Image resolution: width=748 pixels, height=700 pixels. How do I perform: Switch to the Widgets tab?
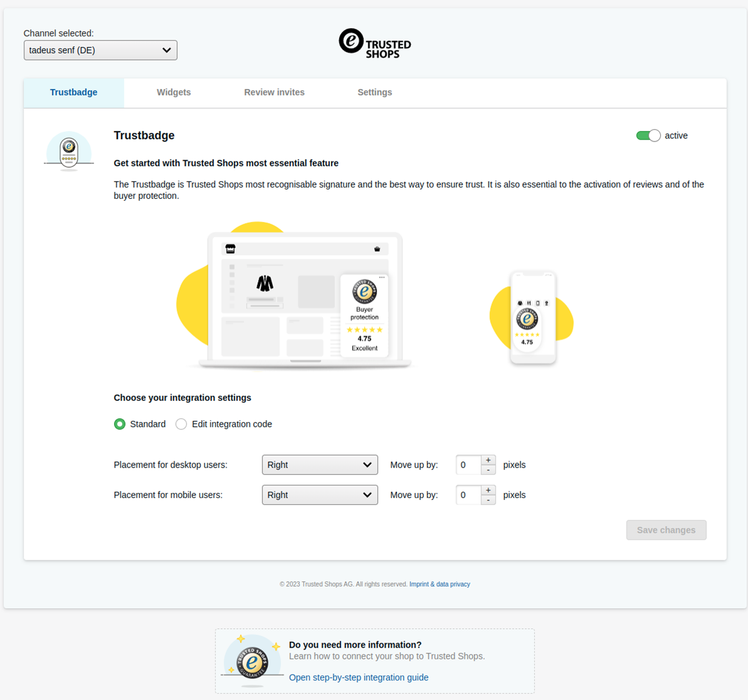pyautogui.click(x=174, y=92)
